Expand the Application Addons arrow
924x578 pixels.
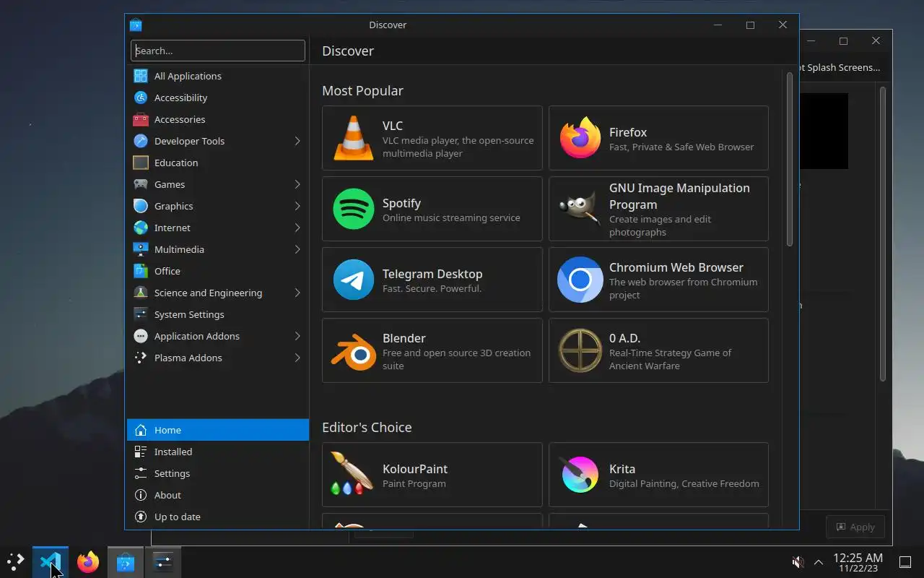[x=297, y=336]
